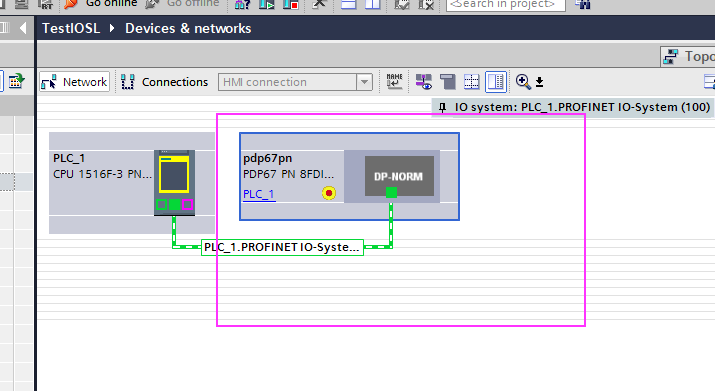Screen dimensions: 715x391
Task: Click the Network mode button
Action: tap(75, 82)
